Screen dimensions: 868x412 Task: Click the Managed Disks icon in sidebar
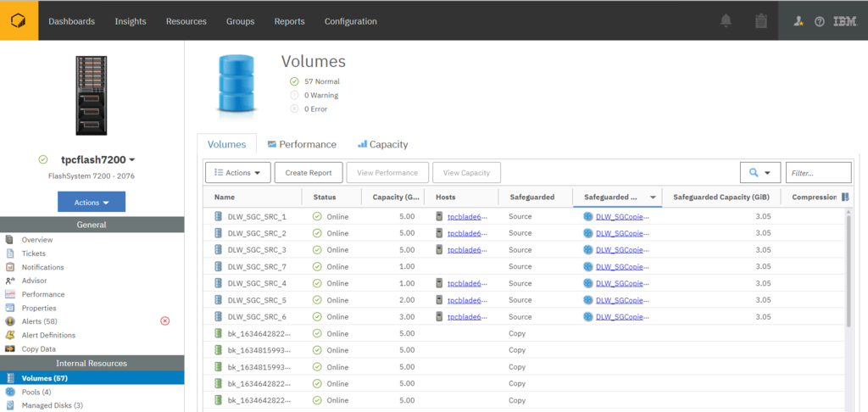click(x=9, y=405)
